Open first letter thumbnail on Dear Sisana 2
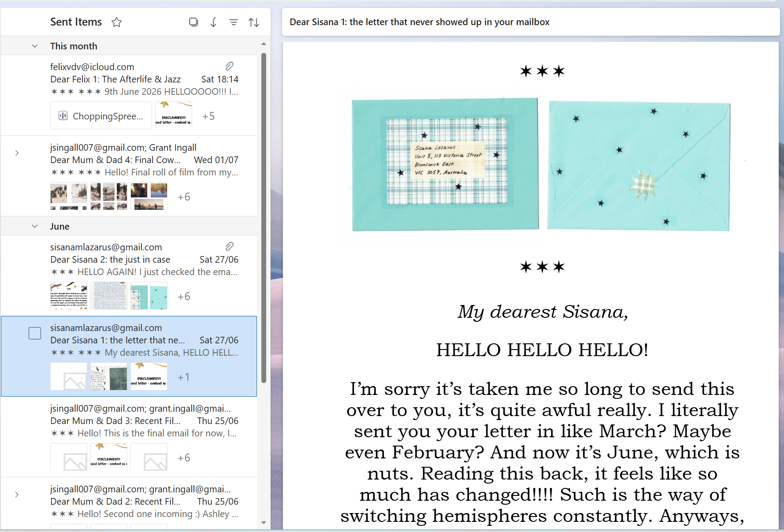784x532 pixels. coord(69,296)
